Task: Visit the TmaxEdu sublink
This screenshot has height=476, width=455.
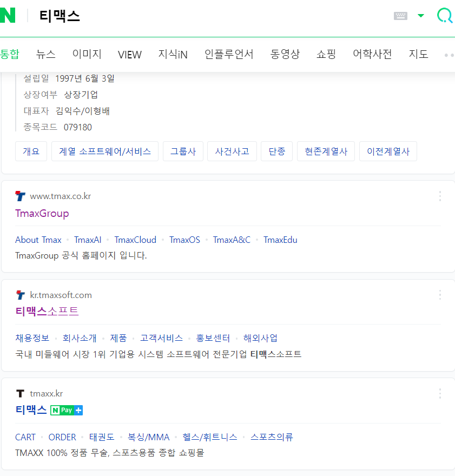Action: 280,240
